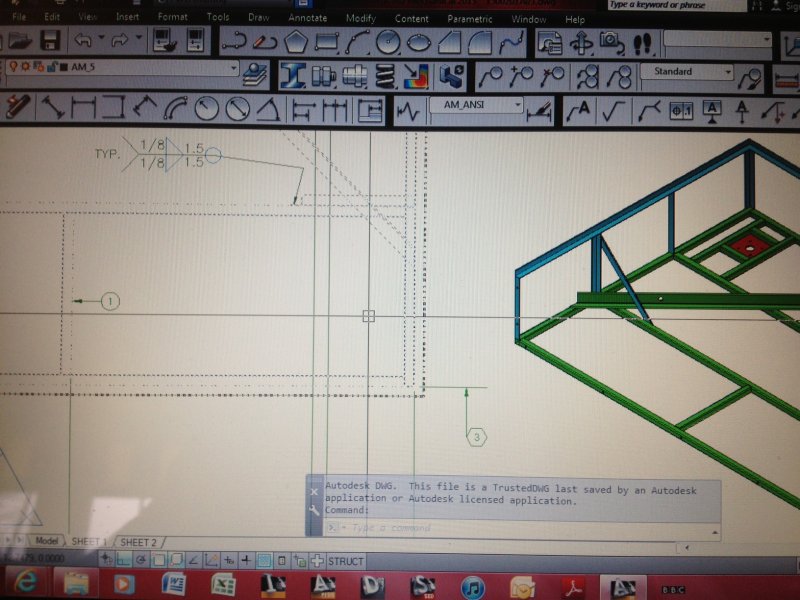The width and height of the screenshot is (800, 600).
Task: Switch to the SHEET 1 layout tab
Action: click(89, 541)
